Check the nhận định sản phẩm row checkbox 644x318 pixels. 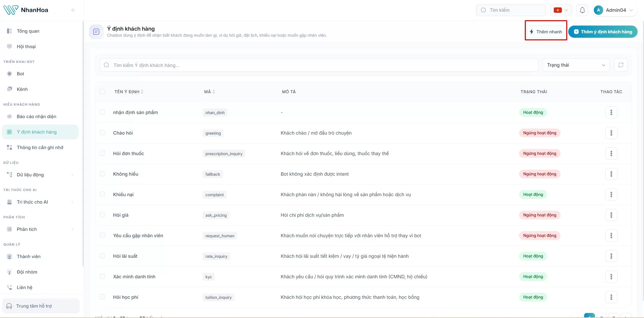pyautogui.click(x=102, y=112)
